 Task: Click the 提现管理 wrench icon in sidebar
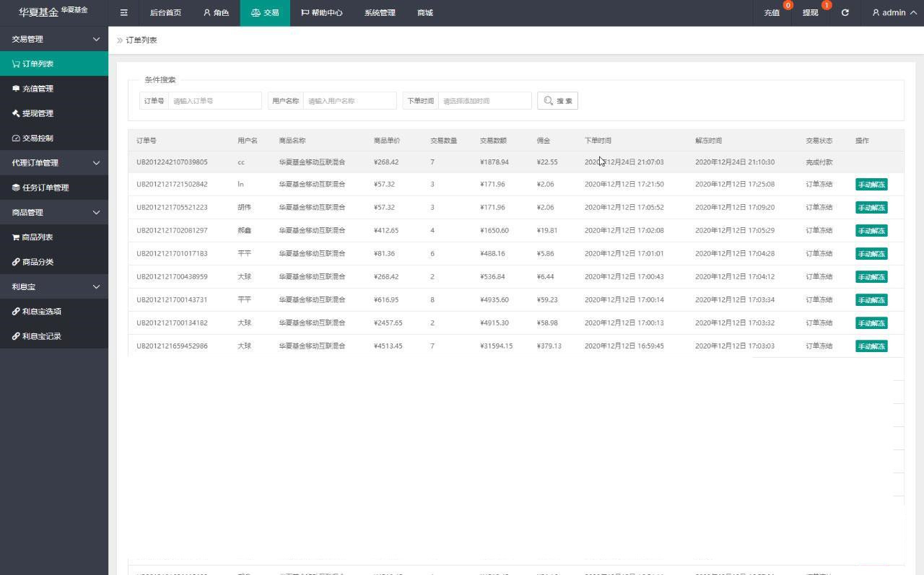(x=14, y=113)
